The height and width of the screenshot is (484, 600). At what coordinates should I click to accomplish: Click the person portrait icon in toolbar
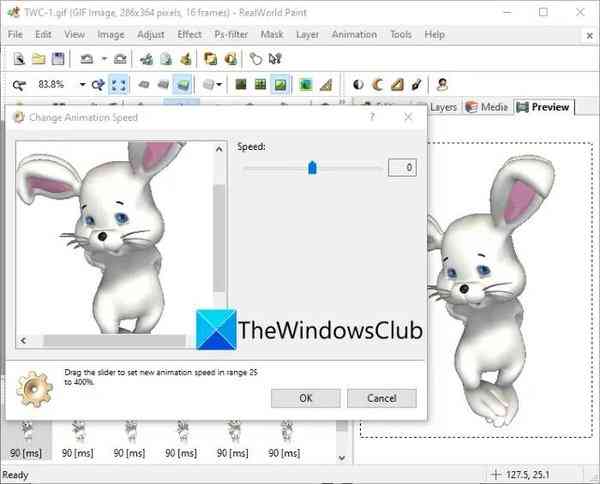pyautogui.click(x=441, y=85)
